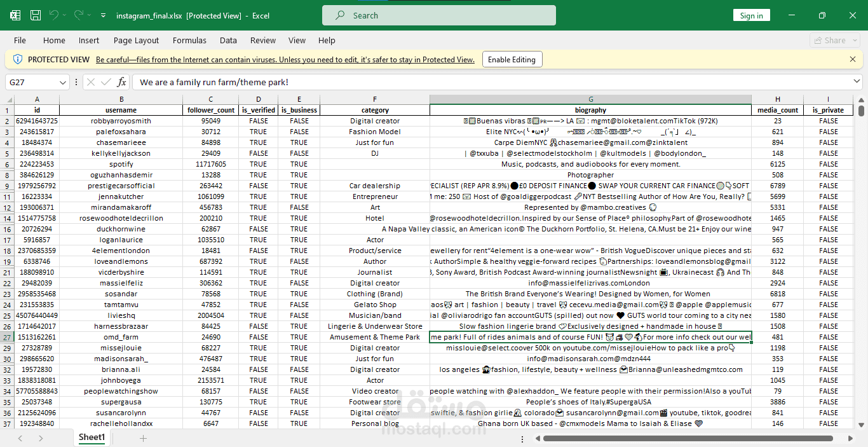Screen dimensions: 868x447
Task: Open the Customize Quick Access Toolbar dropdown
Action: [x=104, y=15]
